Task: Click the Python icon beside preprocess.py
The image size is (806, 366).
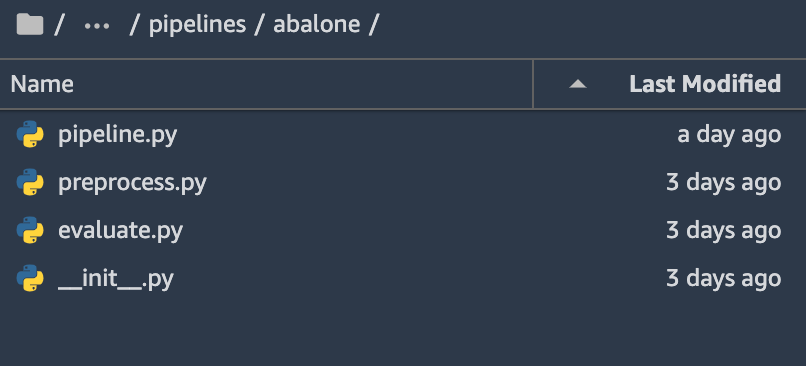Action: [30, 182]
